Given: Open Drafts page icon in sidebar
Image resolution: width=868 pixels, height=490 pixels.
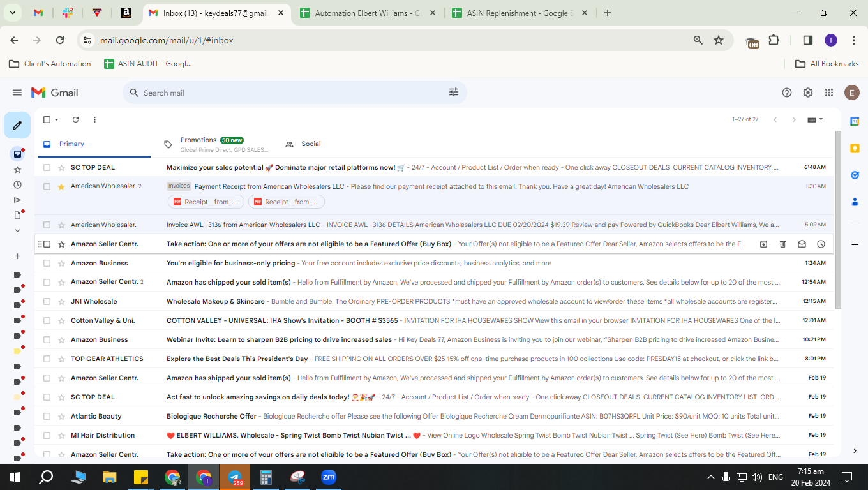Looking at the screenshot, I should 17,216.
